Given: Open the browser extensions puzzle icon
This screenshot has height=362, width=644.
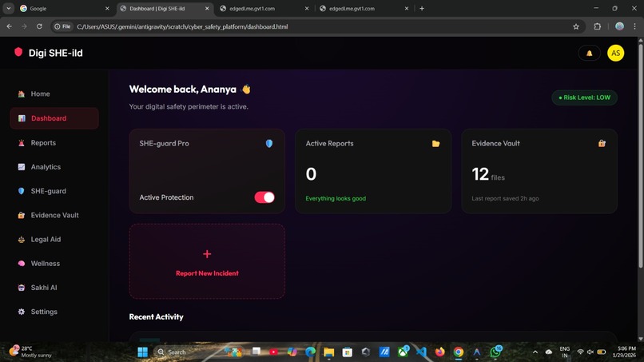Looking at the screenshot, I should [597, 26].
